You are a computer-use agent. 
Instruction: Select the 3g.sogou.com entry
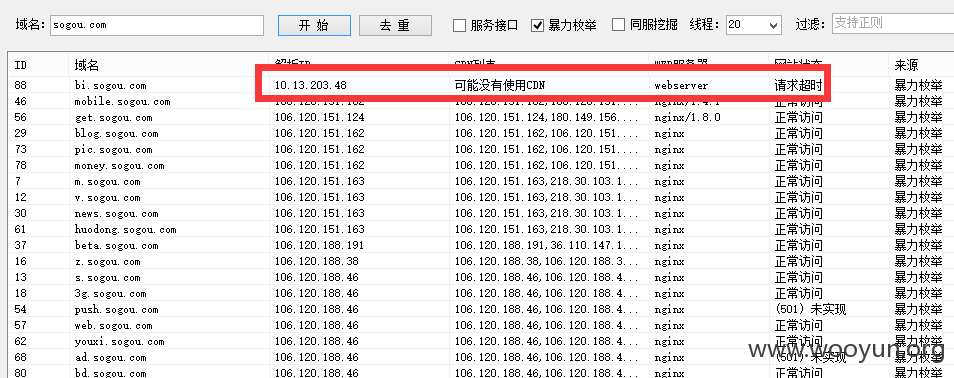[110, 293]
